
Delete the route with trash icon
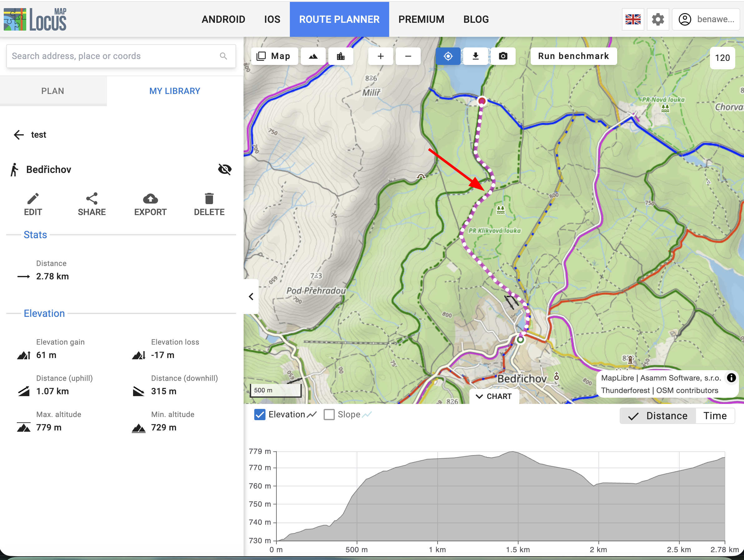(209, 204)
